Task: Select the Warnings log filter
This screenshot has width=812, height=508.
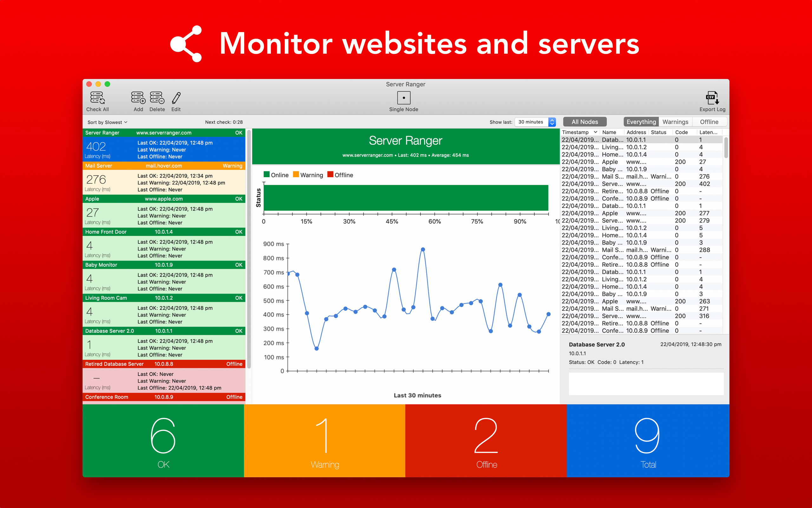Action: (x=675, y=122)
